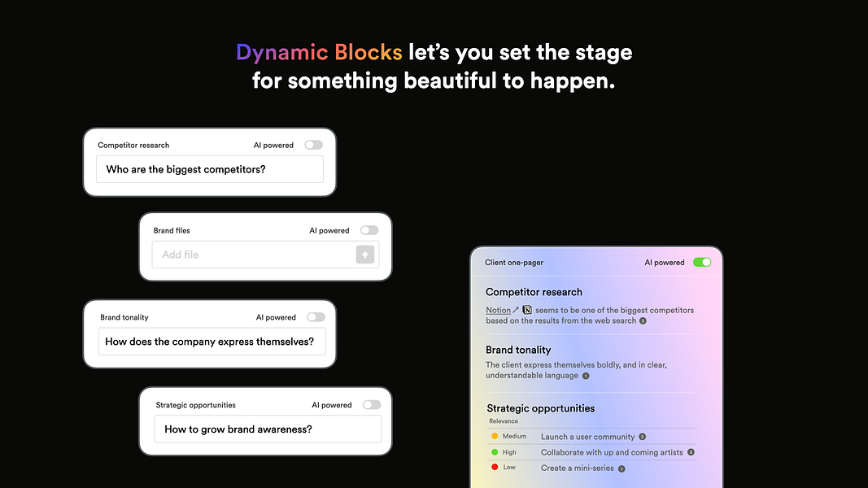This screenshot has width=868, height=488.
Task: Select the 'How to grow brand awareness?' field
Action: click(268, 429)
